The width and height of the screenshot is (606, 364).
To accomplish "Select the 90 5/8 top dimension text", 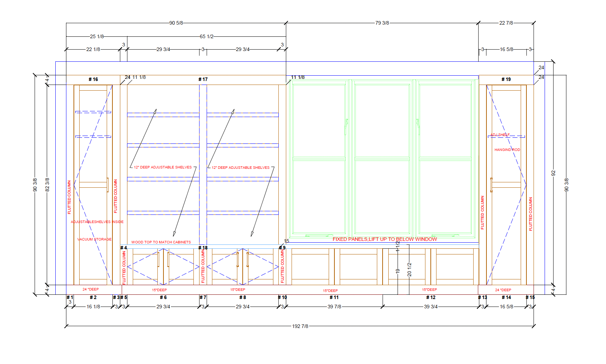I will (176, 23).
